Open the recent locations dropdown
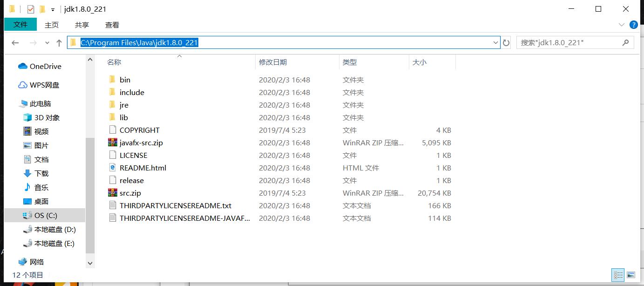This screenshot has width=644, height=286. [47, 43]
